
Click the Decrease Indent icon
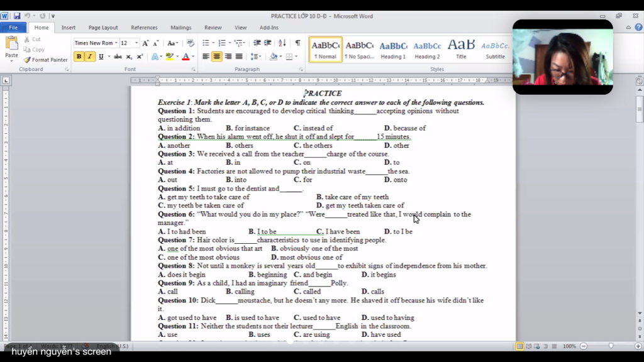[257, 43]
